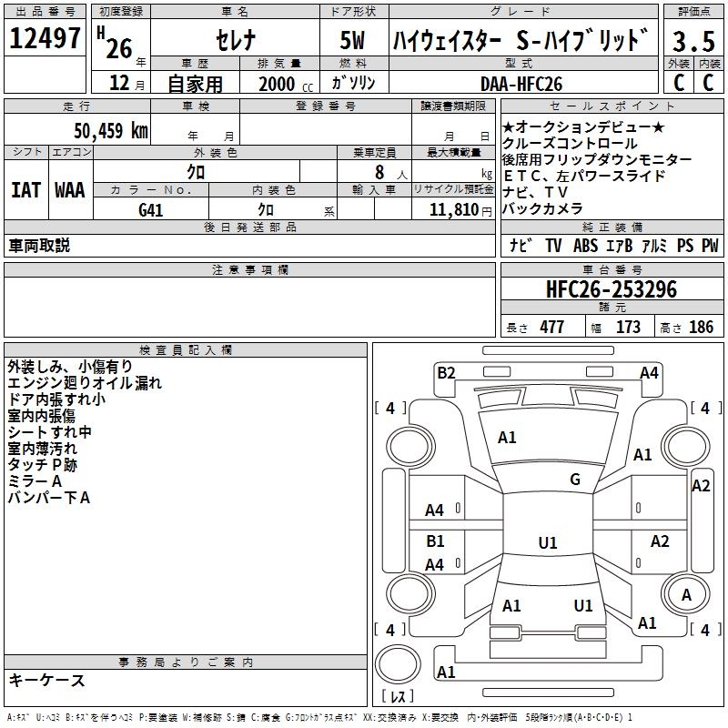Click the ★オークションデビュー★ sales point
The width and height of the screenshot is (728, 728).
583,126
